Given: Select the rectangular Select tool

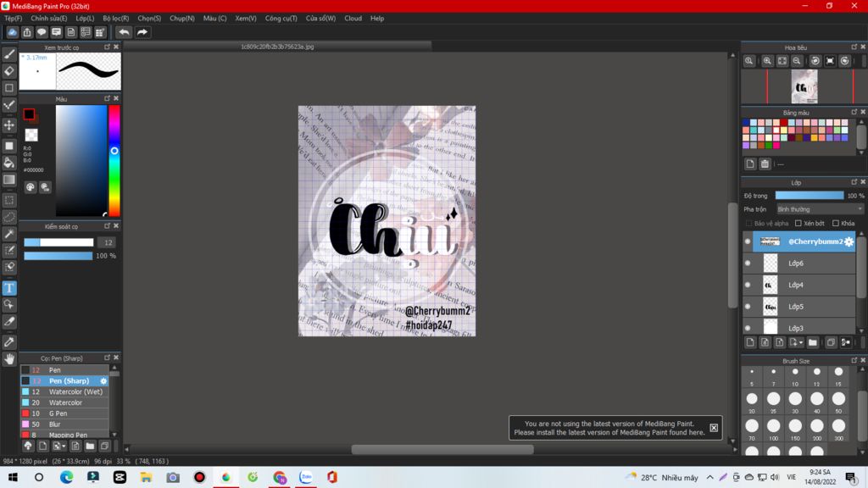Looking at the screenshot, I should coord(9,200).
